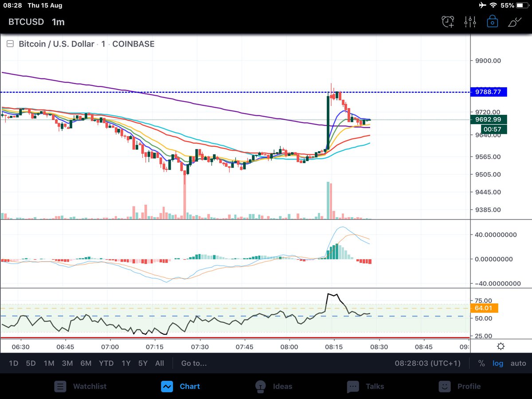Change the 1m interval selector
Screen dimensions: 532x399
[58, 22]
